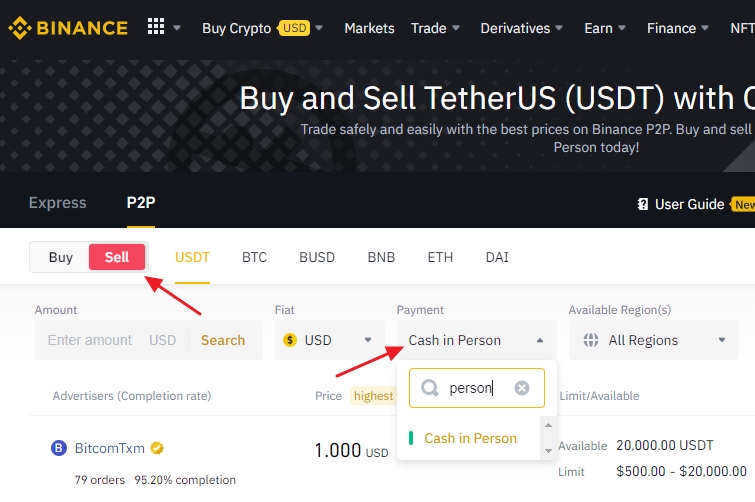
Task: Click the BitcomTxm advertiser avatar
Action: [x=59, y=448]
